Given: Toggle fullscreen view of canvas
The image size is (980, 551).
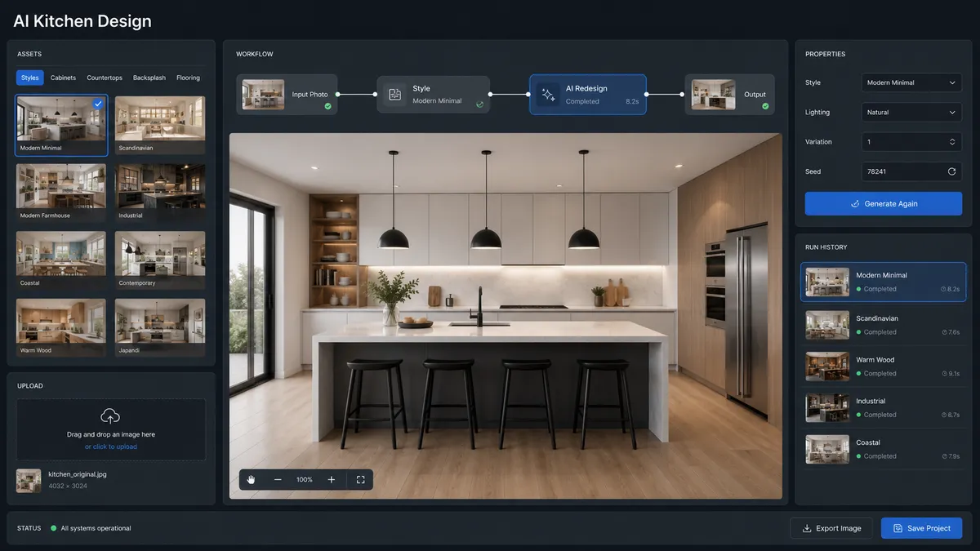Looking at the screenshot, I should (360, 480).
